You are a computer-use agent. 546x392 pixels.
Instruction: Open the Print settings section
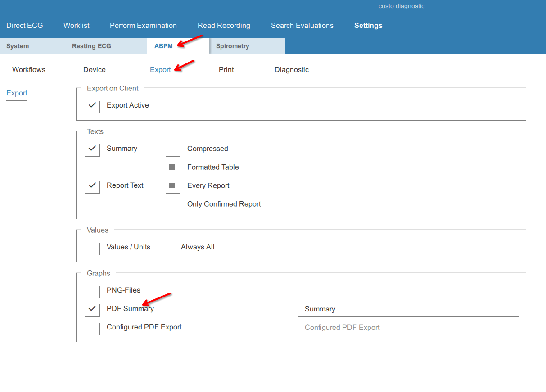pyautogui.click(x=226, y=70)
